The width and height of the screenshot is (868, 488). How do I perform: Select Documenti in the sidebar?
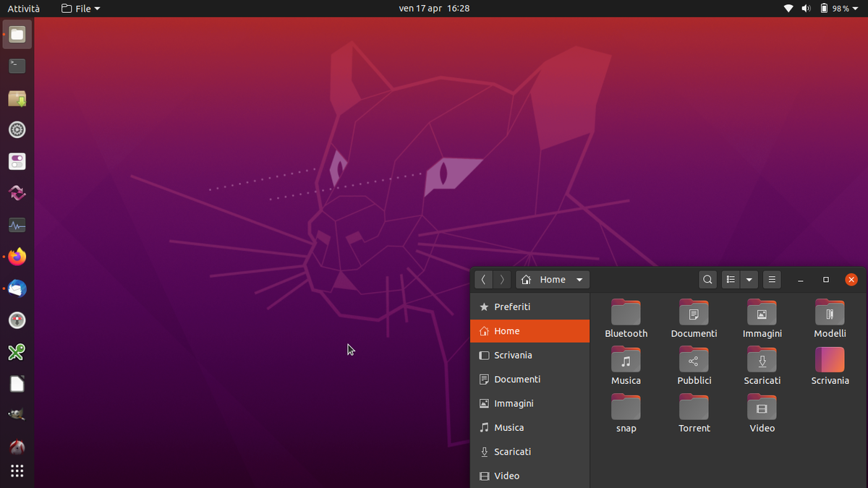530,380
